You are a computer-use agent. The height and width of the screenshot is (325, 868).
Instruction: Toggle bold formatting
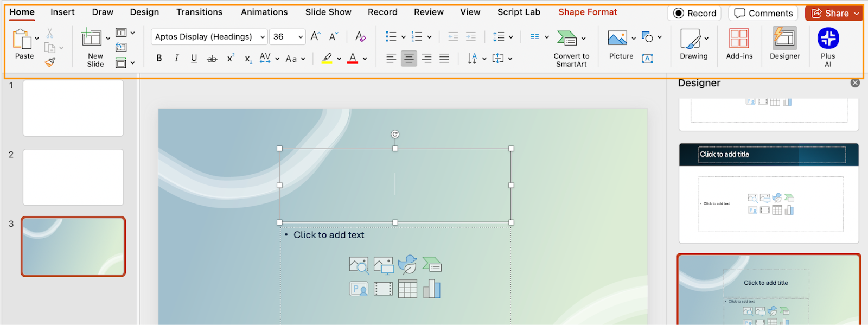point(159,58)
